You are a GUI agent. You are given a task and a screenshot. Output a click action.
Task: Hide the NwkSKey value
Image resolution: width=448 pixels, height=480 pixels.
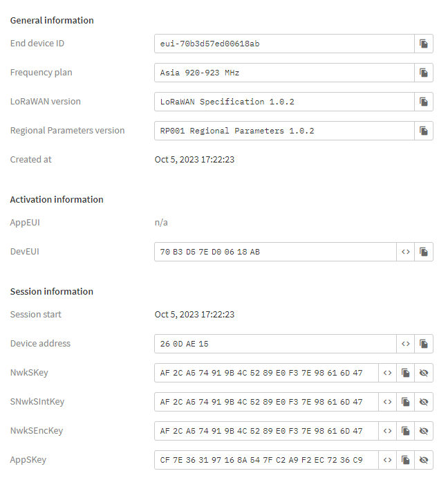coord(424,373)
